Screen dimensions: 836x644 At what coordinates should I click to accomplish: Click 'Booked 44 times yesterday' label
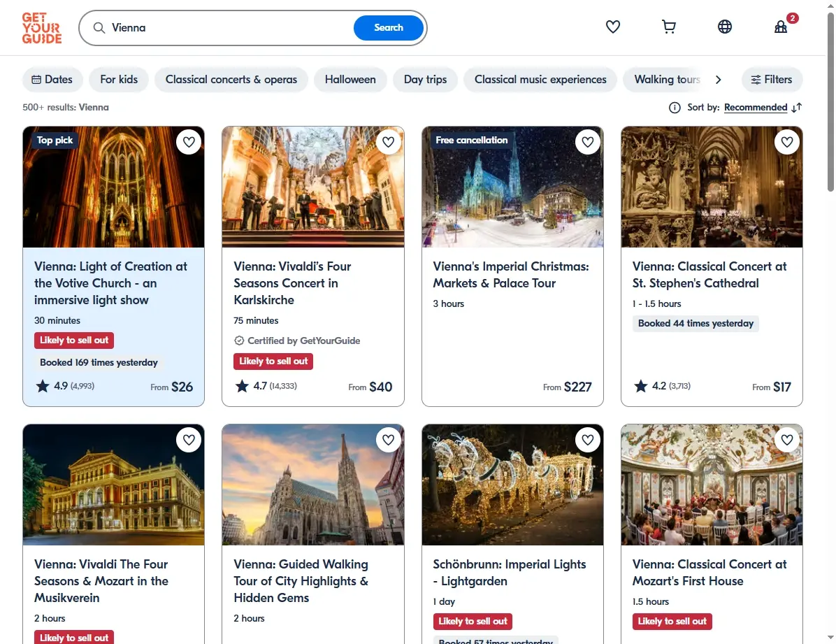pos(696,323)
